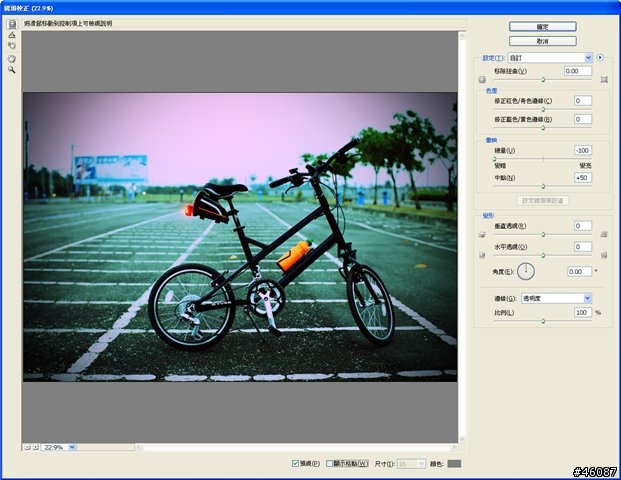Select the Zoom magnifier tool
Viewport: 621px width, 480px height.
[x=12, y=70]
